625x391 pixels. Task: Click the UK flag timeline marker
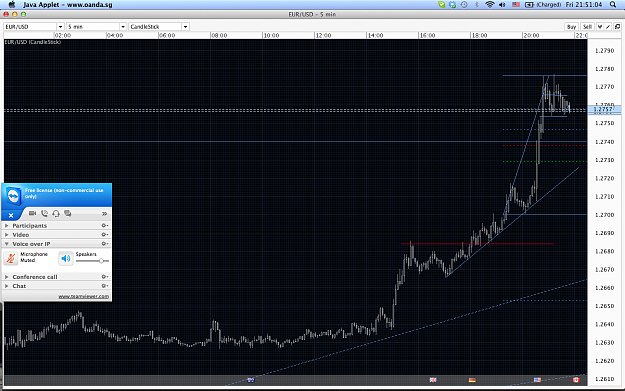tap(433, 380)
